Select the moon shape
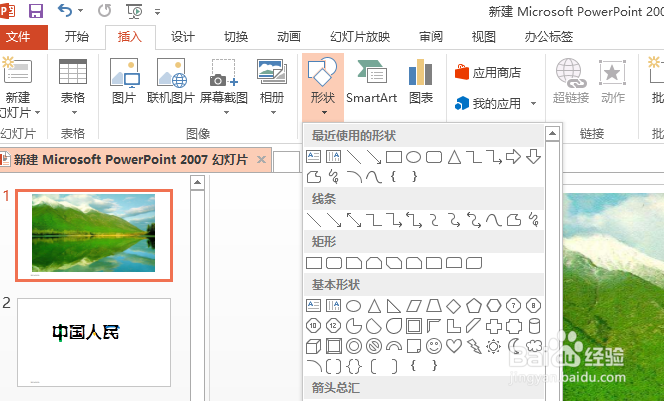 (514, 346)
